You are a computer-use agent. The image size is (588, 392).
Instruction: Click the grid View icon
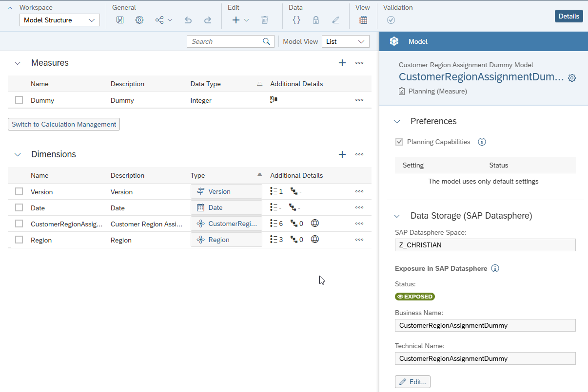[363, 20]
